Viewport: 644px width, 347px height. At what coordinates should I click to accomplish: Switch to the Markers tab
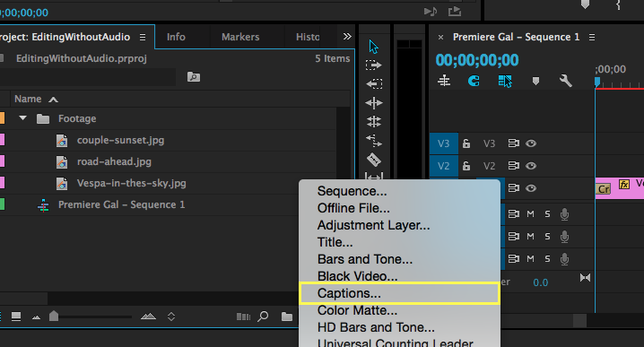tap(240, 37)
